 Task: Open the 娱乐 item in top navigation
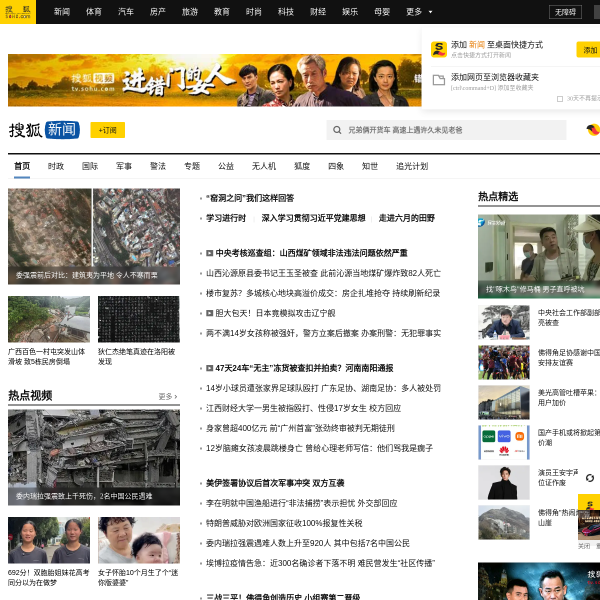(350, 12)
